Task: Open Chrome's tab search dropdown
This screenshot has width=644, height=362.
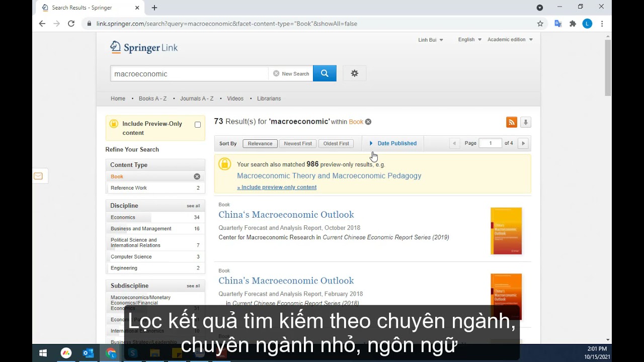Action: (x=540, y=8)
